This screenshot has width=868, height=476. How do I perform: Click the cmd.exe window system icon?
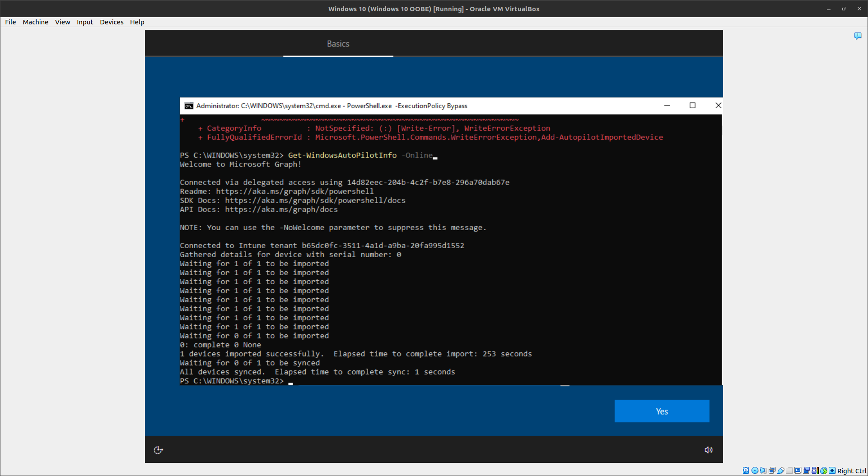click(x=189, y=106)
